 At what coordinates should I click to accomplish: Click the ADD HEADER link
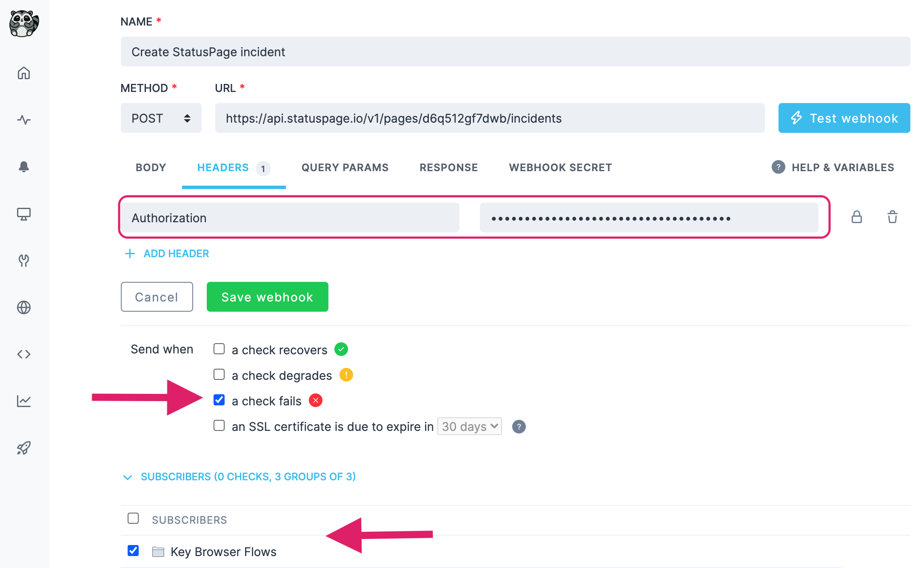pyautogui.click(x=167, y=253)
